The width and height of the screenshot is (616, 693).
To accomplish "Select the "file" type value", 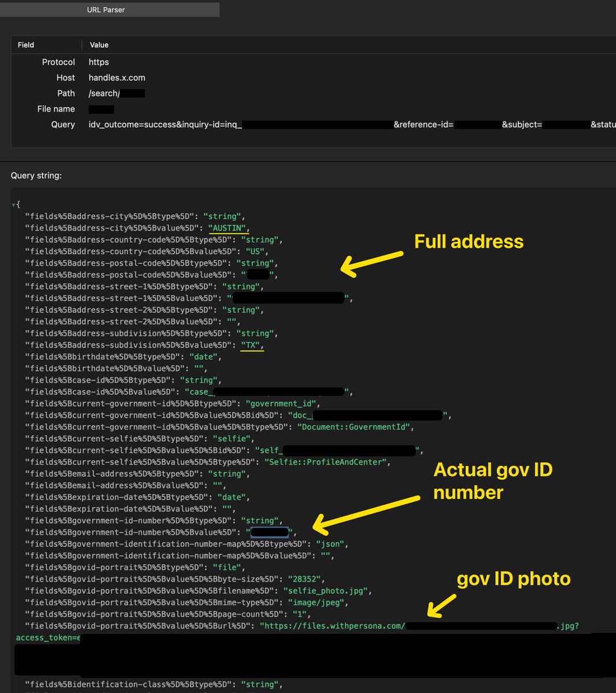I will 226,567.
